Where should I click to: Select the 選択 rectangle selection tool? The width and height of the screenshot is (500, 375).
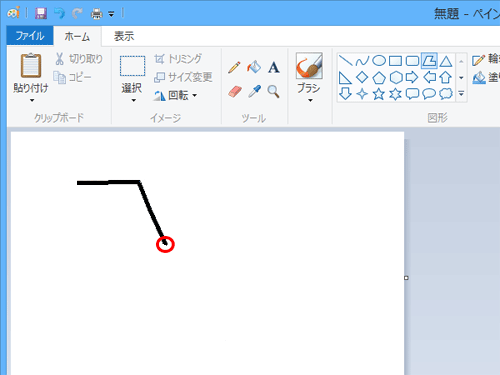(x=132, y=66)
